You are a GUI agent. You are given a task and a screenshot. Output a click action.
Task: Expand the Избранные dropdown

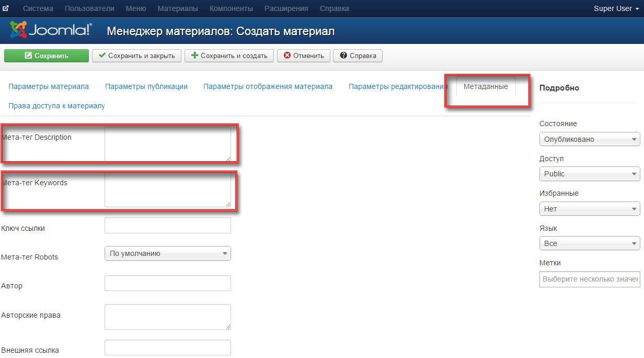pyautogui.click(x=589, y=209)
